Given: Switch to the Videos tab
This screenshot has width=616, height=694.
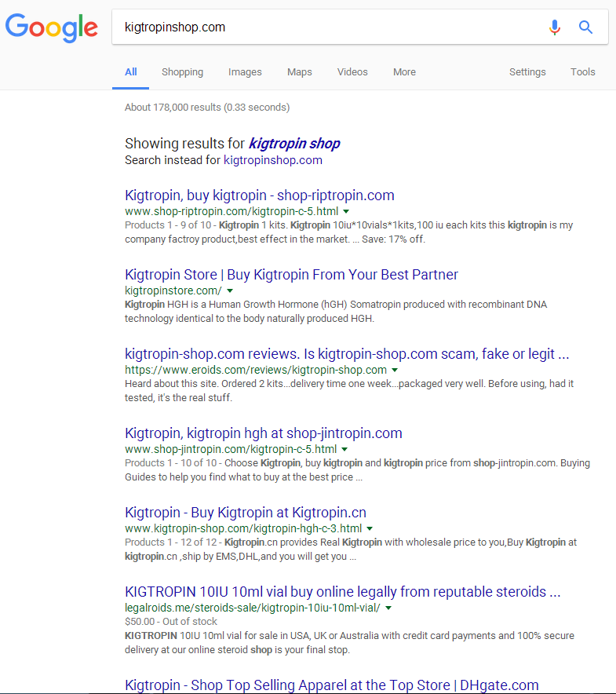Looking at the screenshot, I should pos(352,71).
